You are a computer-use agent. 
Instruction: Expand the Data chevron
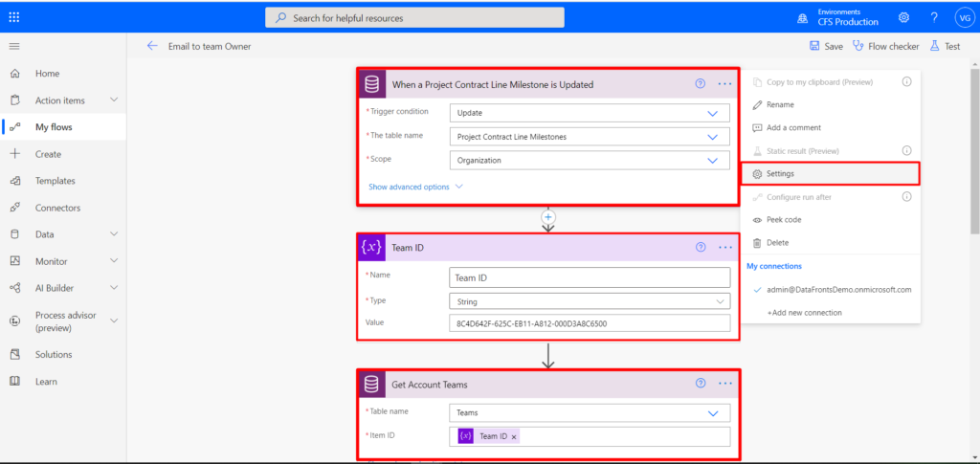[x=114, y=234]
